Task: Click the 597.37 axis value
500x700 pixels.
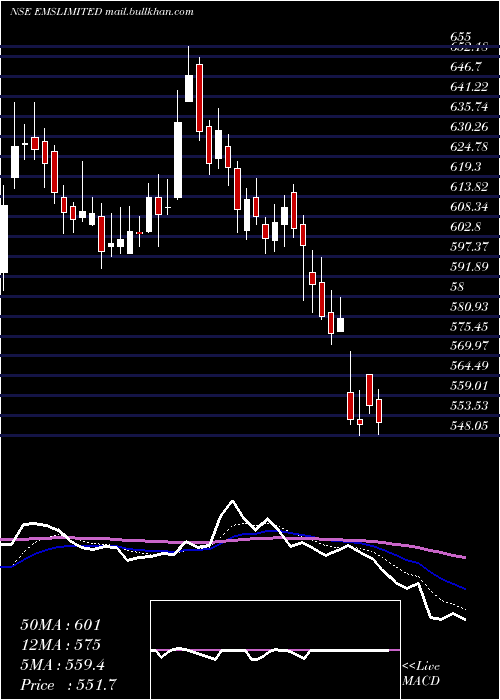Action: tap(469, 246)
